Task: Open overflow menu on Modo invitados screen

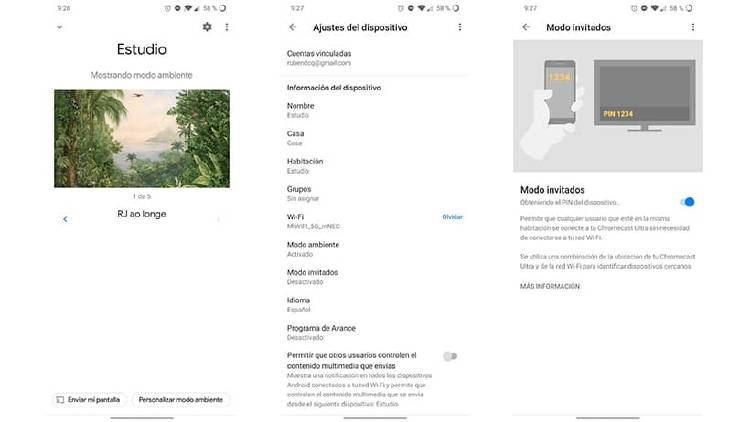Action: [693, 27]
